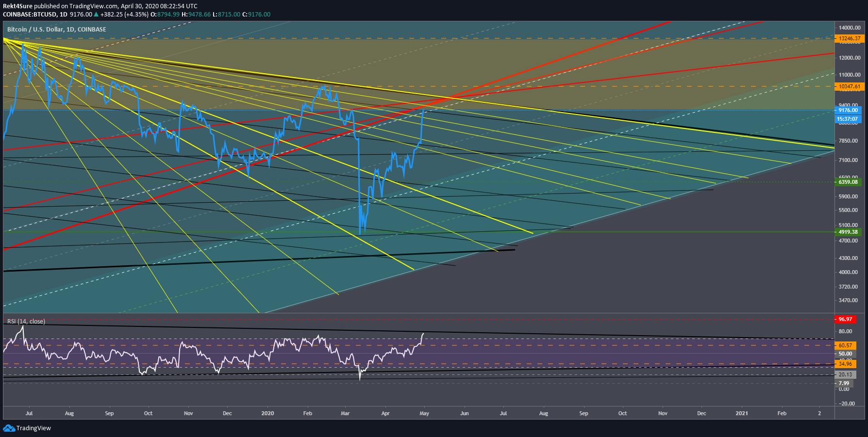Click the green 4919.38 price label
The image size is (868, 437).
pos(848,232)
